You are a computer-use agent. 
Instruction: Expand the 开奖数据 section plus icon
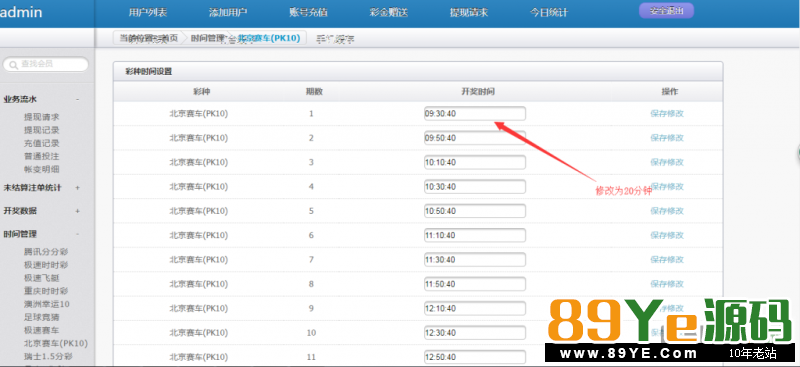click(78, 211)
